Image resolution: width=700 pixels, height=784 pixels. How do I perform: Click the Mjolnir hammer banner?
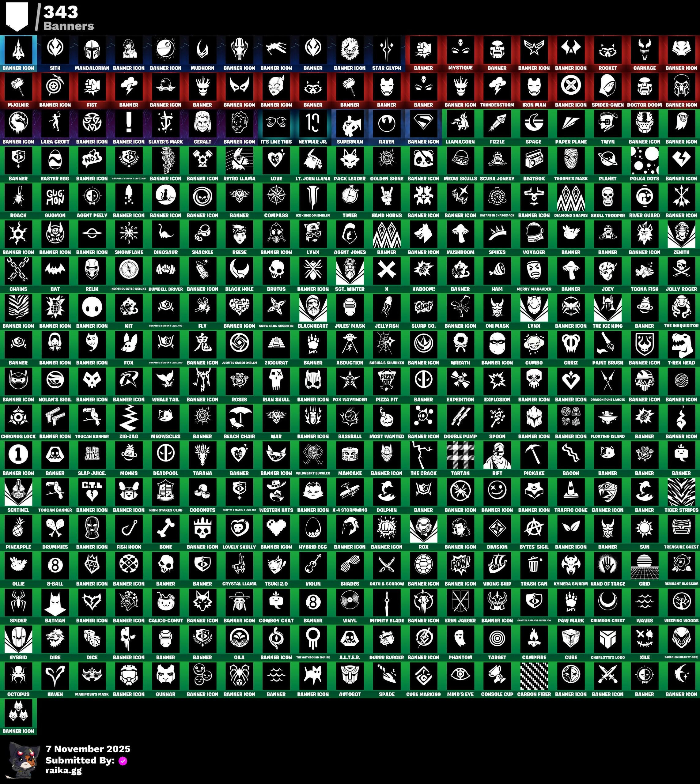pyautogui.click(x=18, y=87)
